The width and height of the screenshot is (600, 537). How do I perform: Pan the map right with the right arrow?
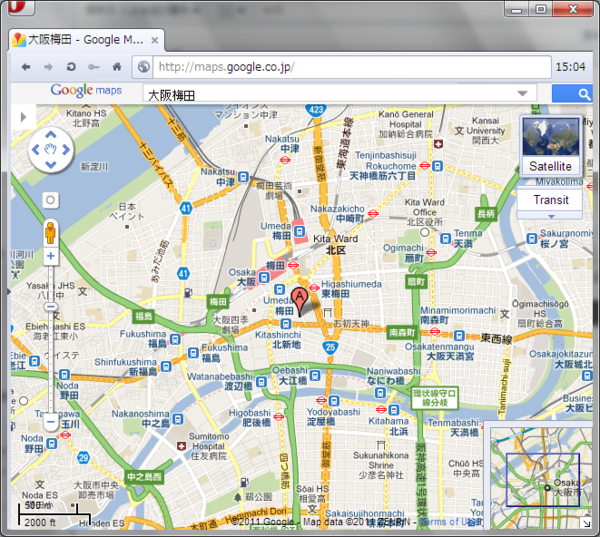click(x=66, y=150)
